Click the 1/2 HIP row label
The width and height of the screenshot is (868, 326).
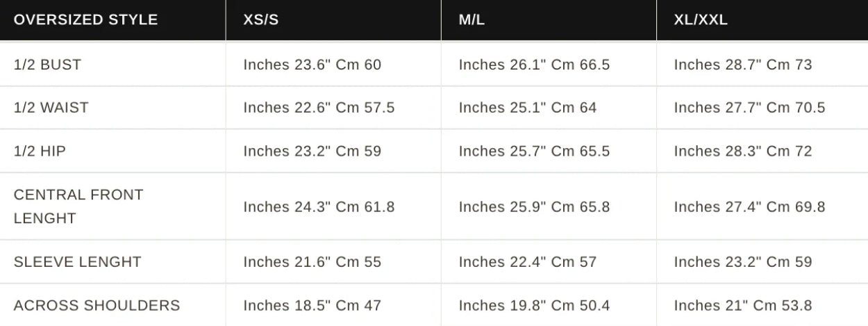[x=40, y=151]
